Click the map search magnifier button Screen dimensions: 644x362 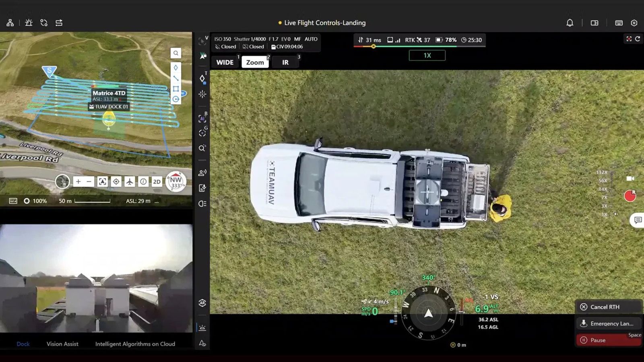click(x=176, y=53)
